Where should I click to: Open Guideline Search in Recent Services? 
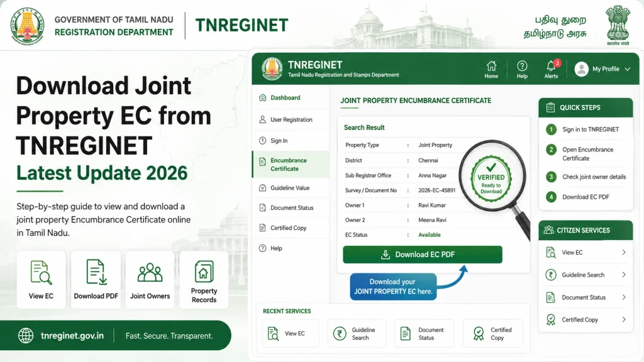point(357,333)
